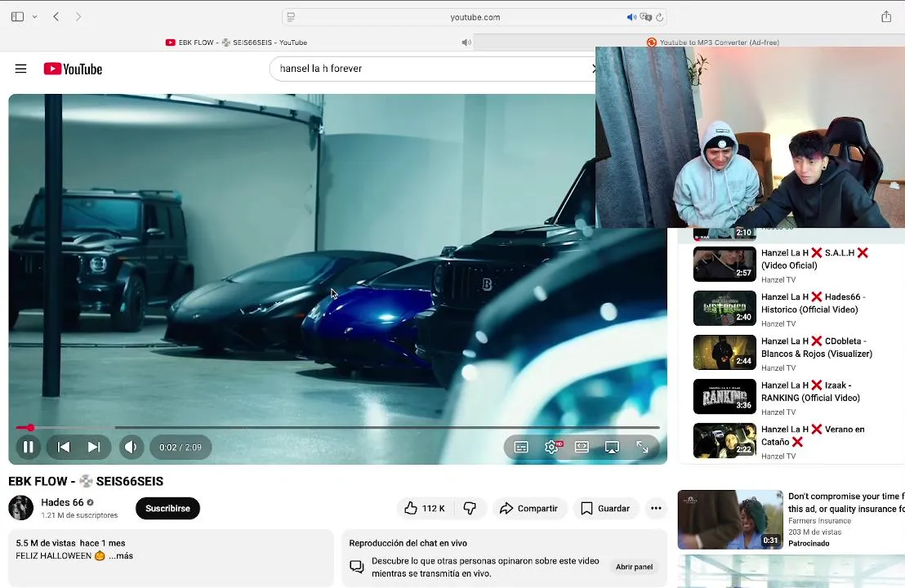
Task: Click the Hanzel TV channel under S.A.L.H
Action: 778,280
